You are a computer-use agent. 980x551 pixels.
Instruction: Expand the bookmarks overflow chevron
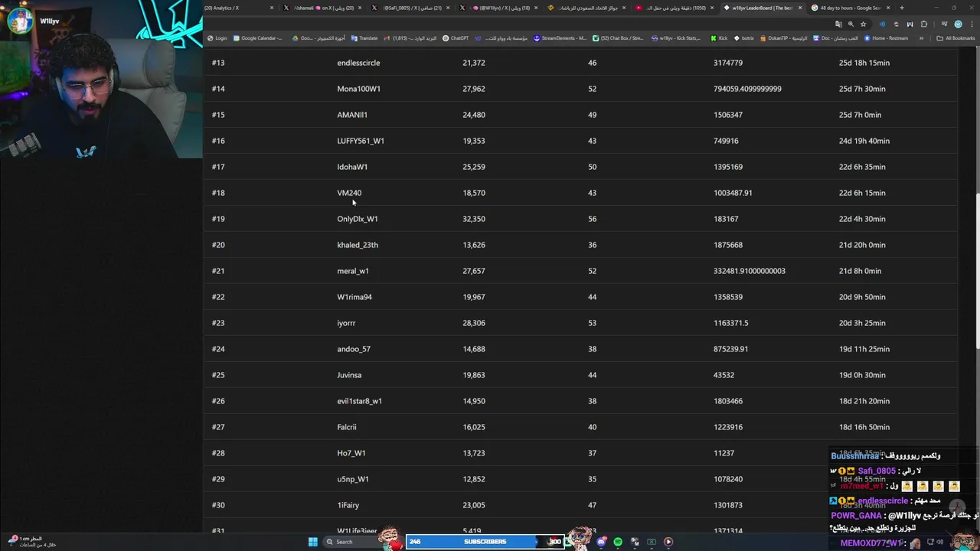[x=921, y=38]
